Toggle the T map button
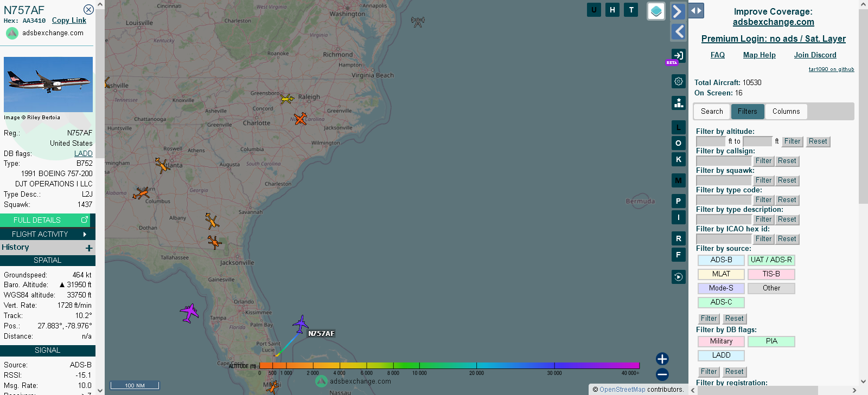The width and height of the screenshot is (868, 395). click(631, 10)
